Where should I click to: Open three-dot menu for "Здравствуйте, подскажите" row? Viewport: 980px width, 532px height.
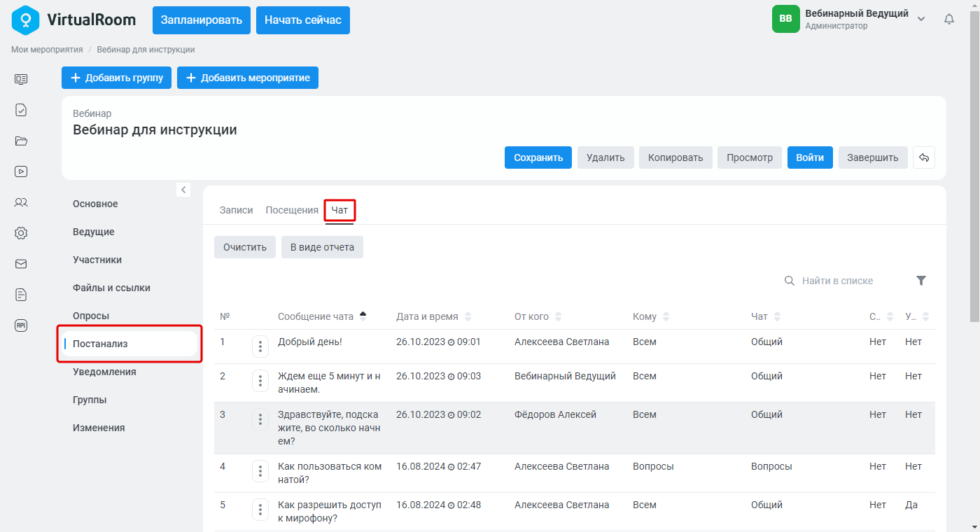[260, 419]
